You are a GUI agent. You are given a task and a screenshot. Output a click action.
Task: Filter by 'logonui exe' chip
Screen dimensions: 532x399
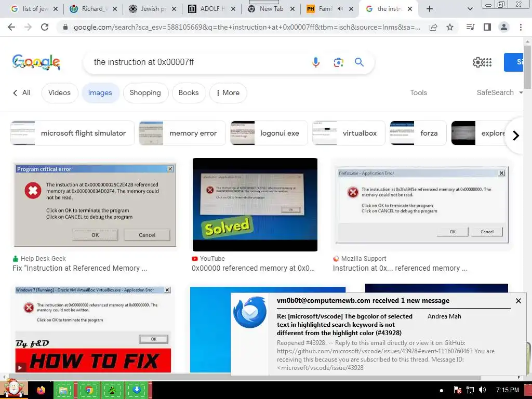[x=269, y=133]
